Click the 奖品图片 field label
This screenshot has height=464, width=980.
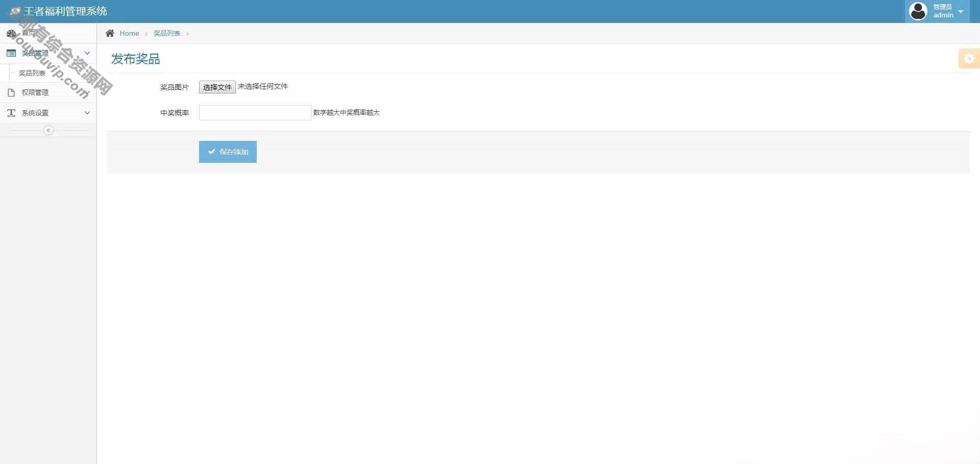tap(175, 87)
